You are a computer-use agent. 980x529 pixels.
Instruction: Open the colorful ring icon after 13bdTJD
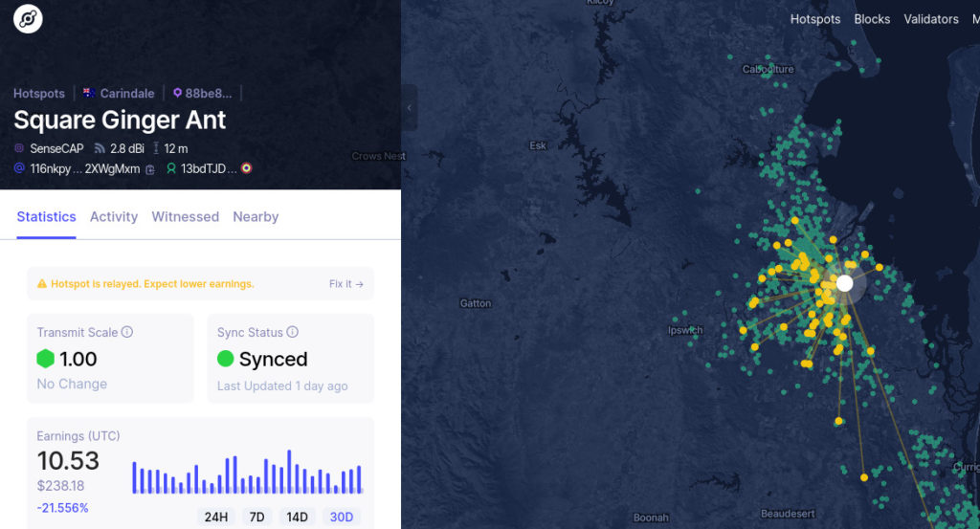click(246, 168)
